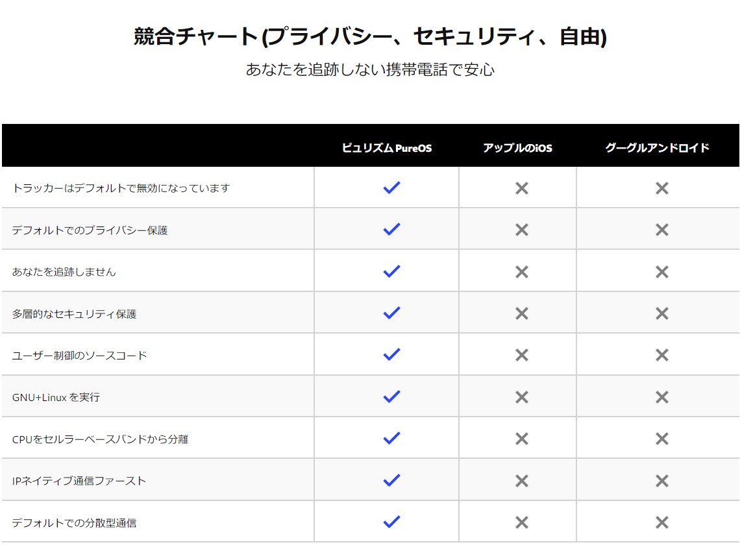Click PureOS checkmark in CPUをセルラーベースバンド row

pos(391,438)
